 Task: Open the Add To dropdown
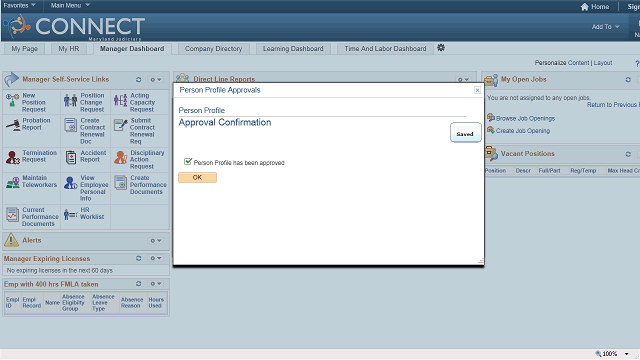605,27
